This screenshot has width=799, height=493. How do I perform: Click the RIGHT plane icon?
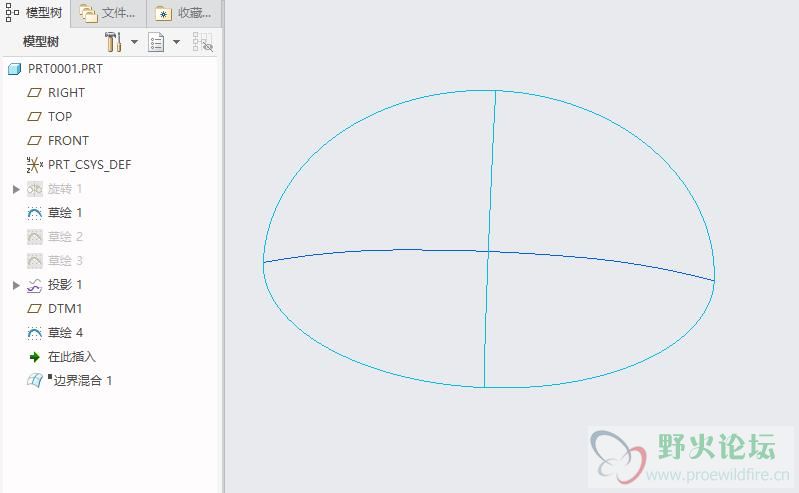coord(34,93)
